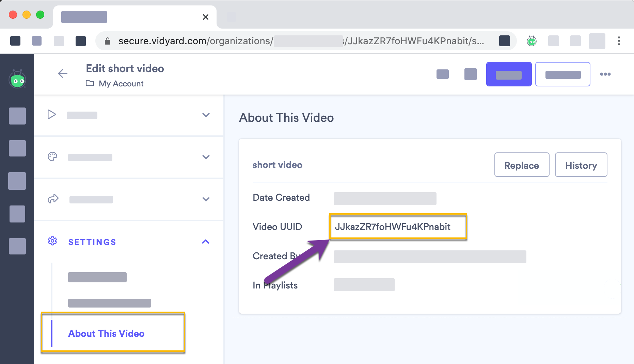Screen dimensions: 634x364
Task: Expand the share section chevron
Action: point(206,199)
